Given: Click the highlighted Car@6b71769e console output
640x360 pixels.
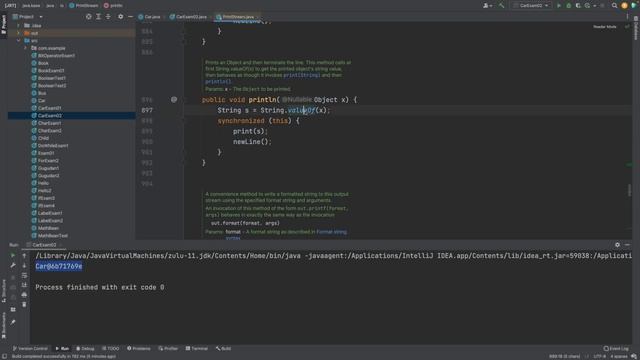Looking at the screenshot, I should click(x=59, y=266).
